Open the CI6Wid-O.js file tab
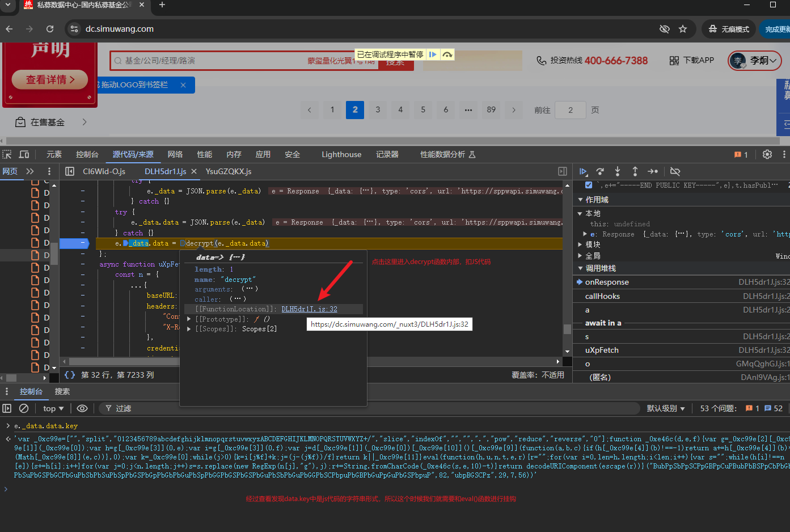 point(104,171)
